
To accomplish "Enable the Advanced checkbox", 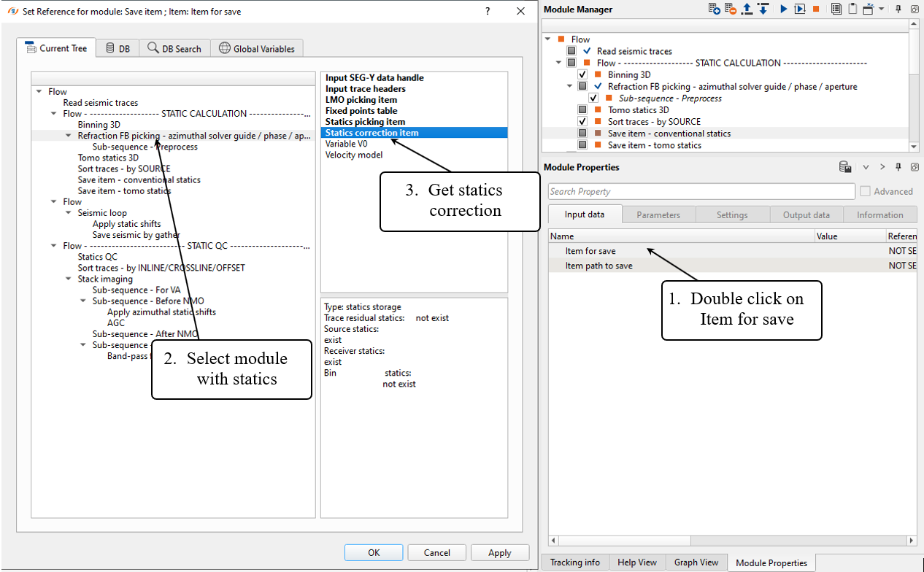I will point(865,191).
